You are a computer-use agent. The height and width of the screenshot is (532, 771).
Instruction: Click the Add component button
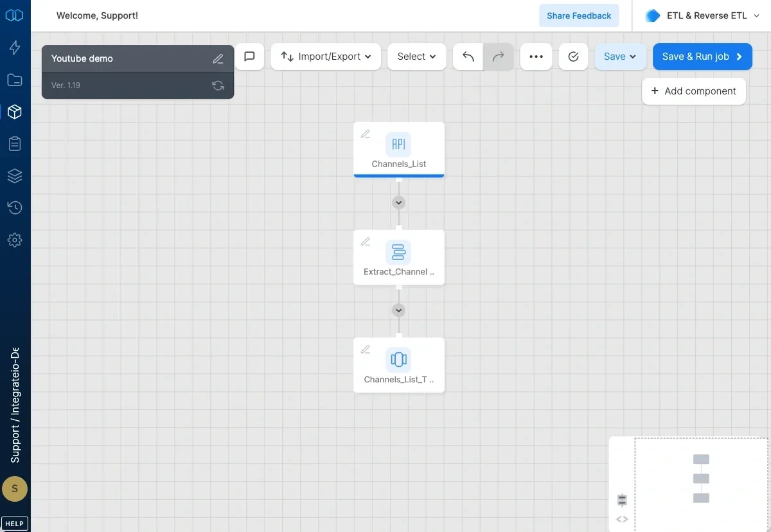(x=694, y=91)
